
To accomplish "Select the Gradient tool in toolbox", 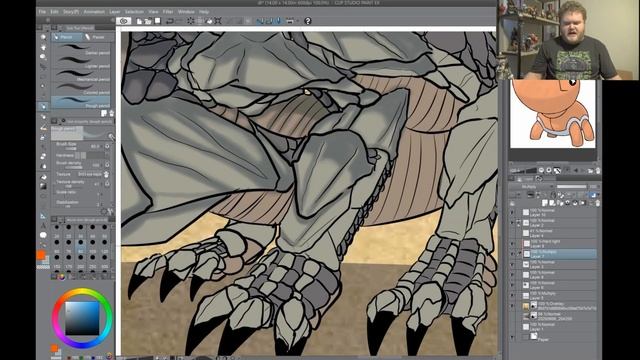I will tap(43, 186).
